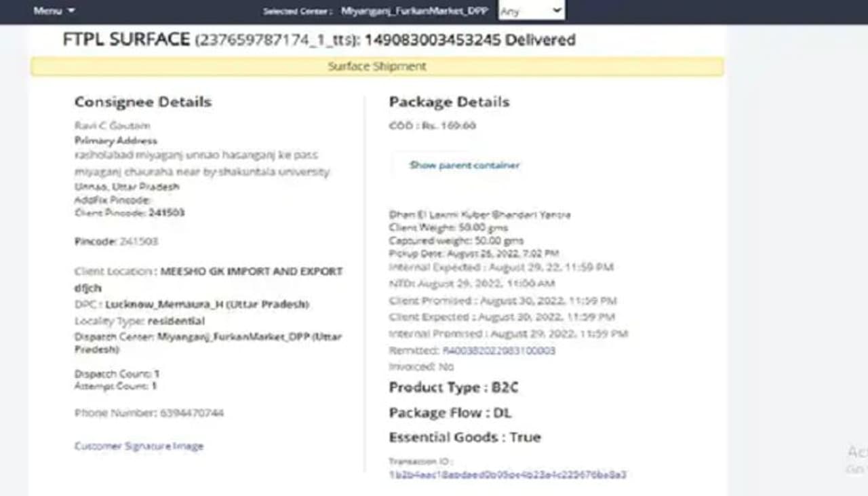Click the yellow Surface Shipment banner
Viewport: 868px width, 496px height.
click(377, 66)
